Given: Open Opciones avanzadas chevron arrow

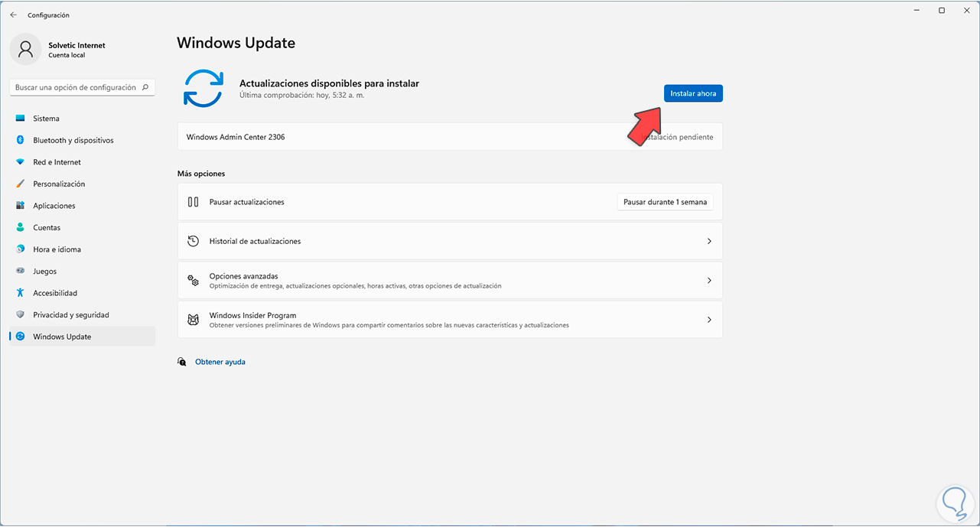Looking at the screenshot, I should [x=709, y=281].
